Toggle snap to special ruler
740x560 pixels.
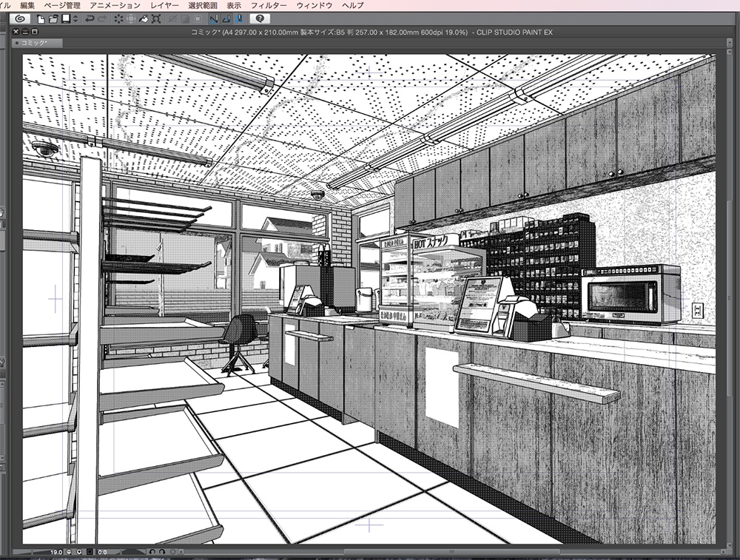pos(226,19)
